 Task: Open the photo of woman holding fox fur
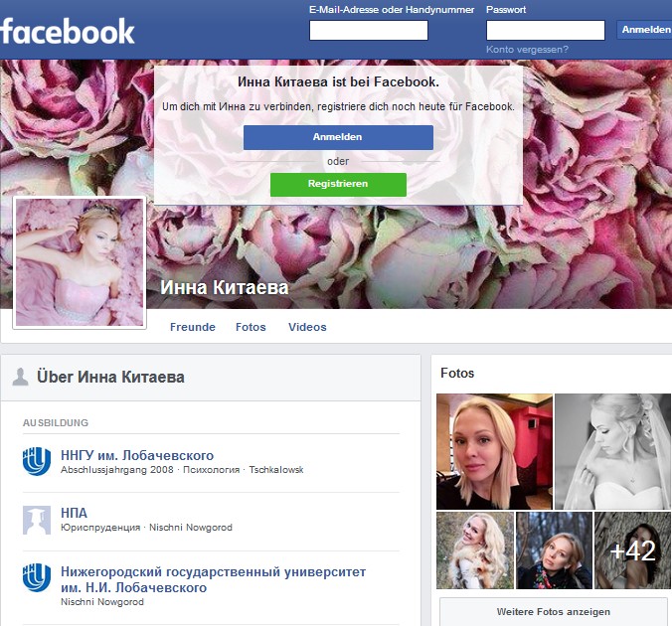[x=475, y=550]
